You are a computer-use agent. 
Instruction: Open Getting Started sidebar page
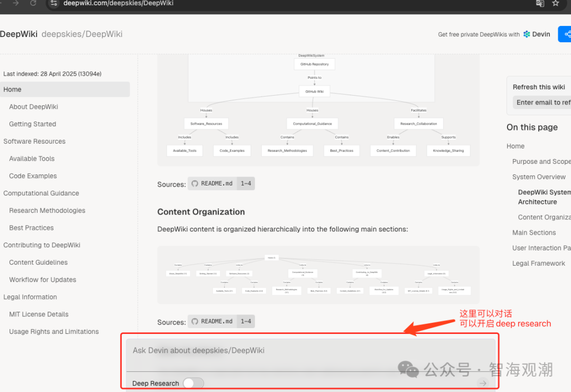coord(32,124)
